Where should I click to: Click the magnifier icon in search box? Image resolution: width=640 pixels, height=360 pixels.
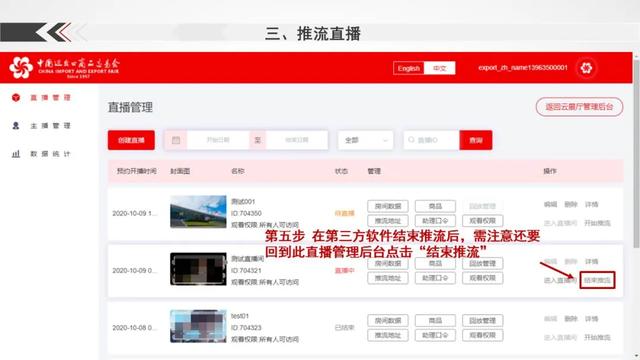coord(411,140)
